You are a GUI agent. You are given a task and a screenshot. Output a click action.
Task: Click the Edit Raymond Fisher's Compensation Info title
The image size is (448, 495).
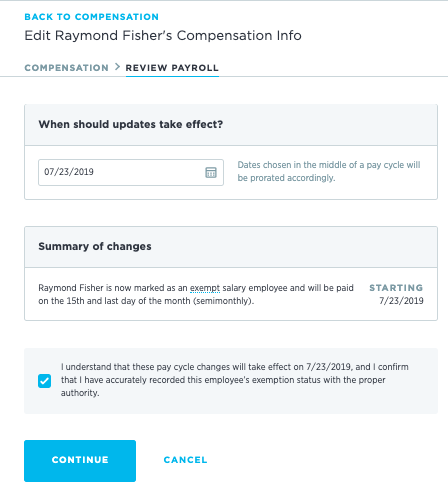tap(163, 35)
